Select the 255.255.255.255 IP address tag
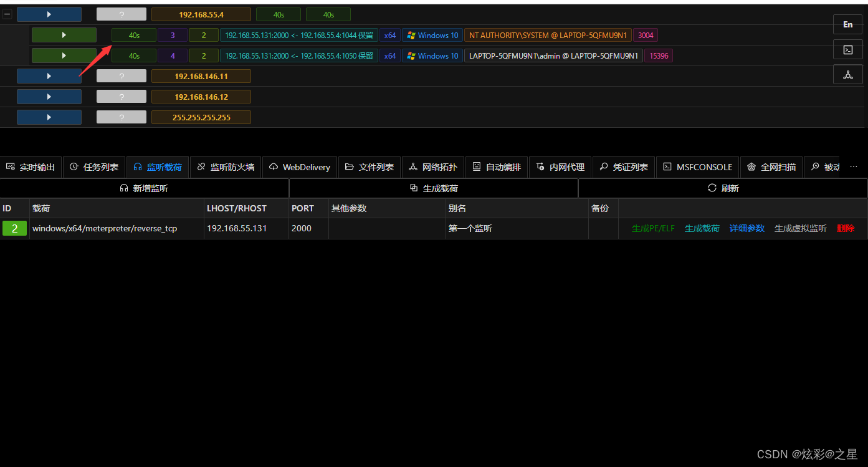This screenshot has height=467, width=868. (201, 117)
